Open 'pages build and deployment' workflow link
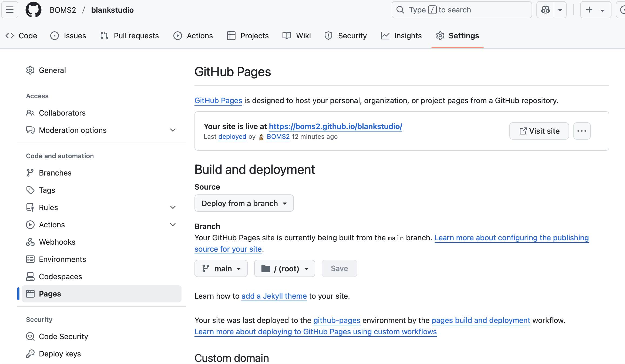This screenshot has height=364, width=625. [481, 320]
